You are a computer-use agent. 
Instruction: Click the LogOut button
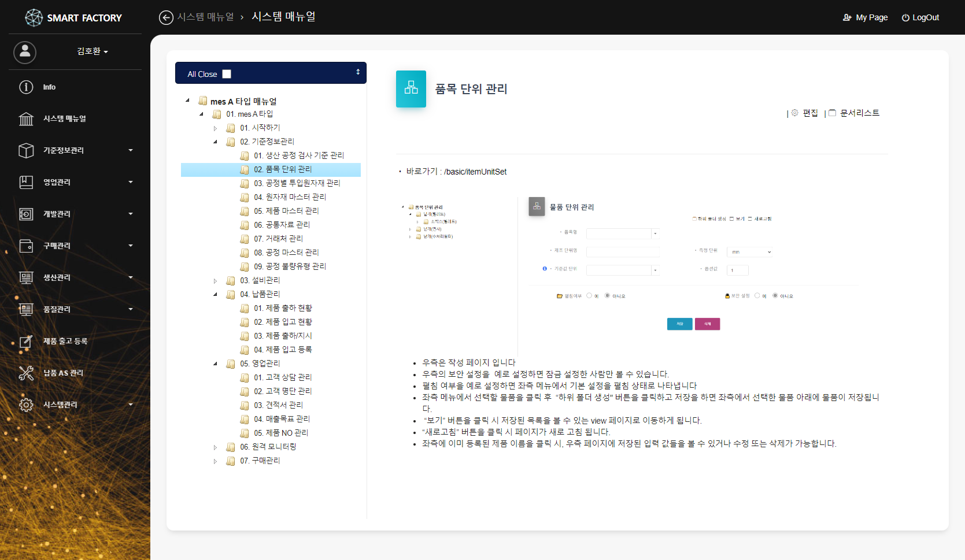(x=920, y=18)
